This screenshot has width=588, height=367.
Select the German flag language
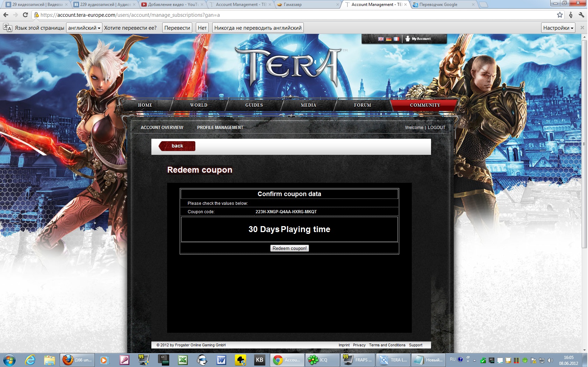(389, 39)
